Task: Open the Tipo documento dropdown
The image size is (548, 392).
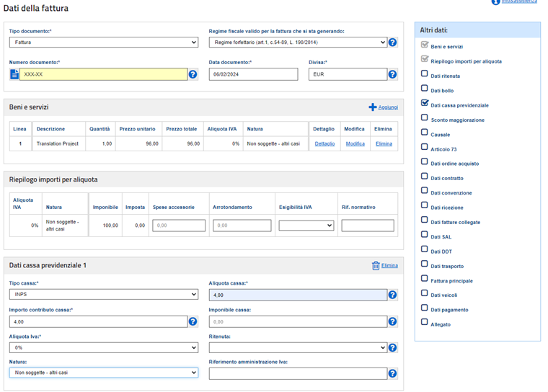Action: tap(104, 43)
